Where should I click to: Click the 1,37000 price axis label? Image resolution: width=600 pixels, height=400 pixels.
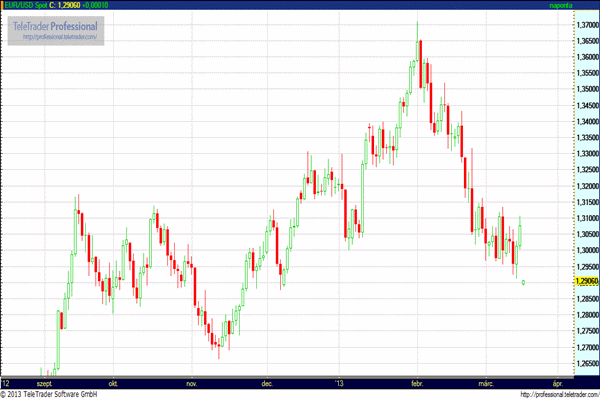tap(587, 22)
